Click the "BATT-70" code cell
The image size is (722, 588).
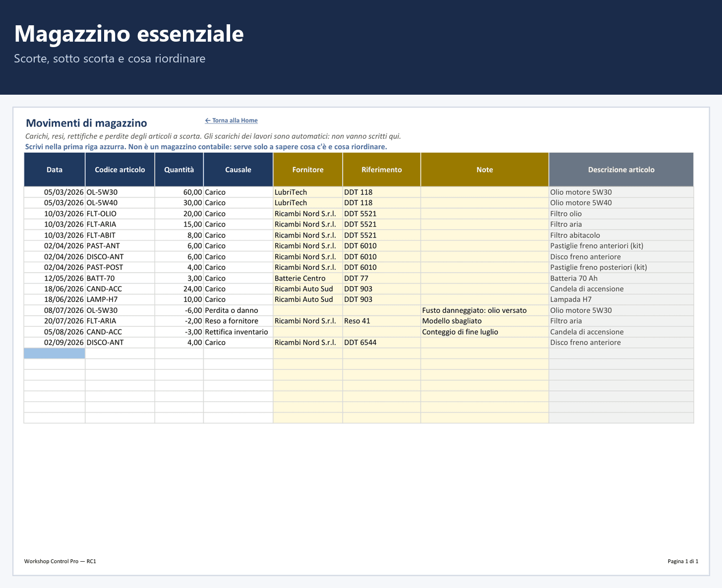pos(120,278)
